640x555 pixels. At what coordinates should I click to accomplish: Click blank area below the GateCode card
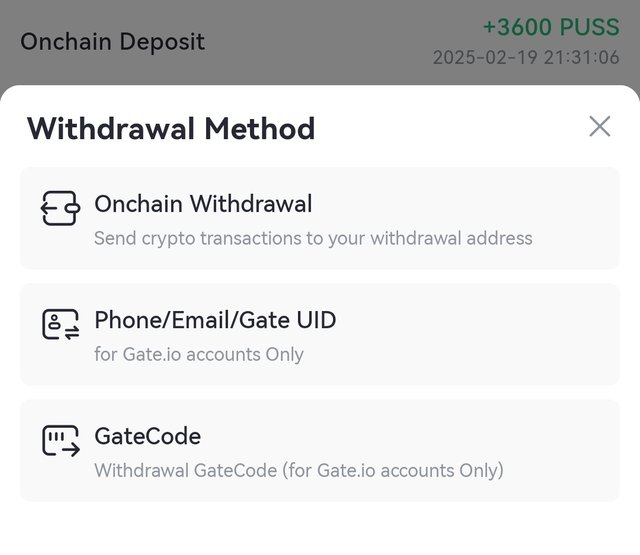(x=320, y=528)
